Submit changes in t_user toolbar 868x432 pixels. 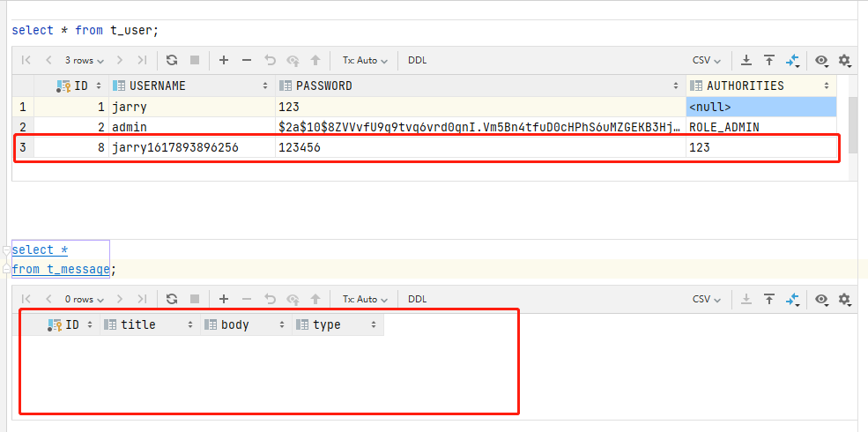click(315, 60)
